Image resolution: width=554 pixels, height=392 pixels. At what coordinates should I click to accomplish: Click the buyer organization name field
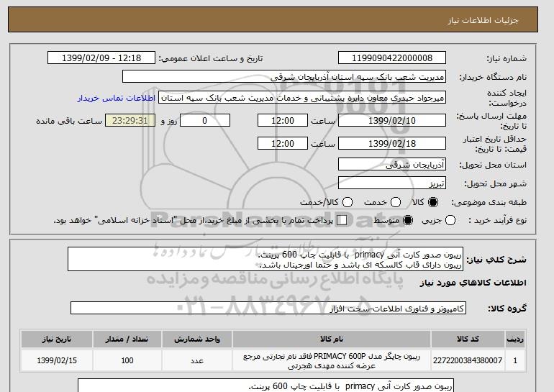pos(284,77)
